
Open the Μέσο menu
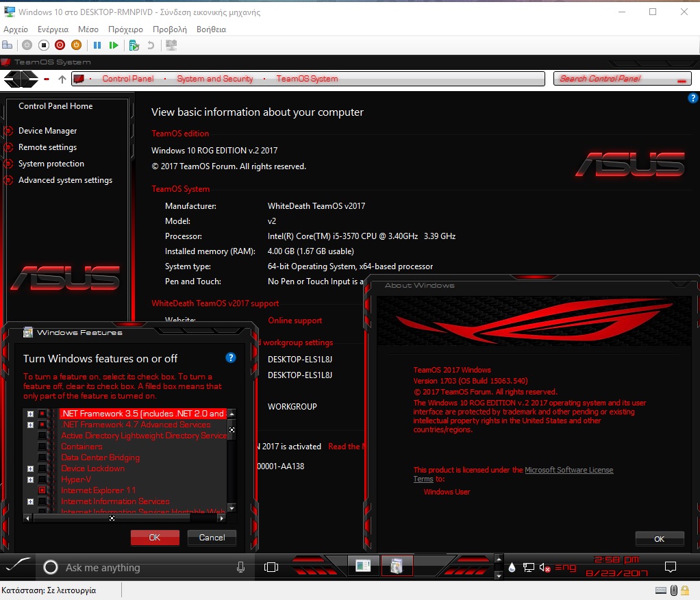88,29
